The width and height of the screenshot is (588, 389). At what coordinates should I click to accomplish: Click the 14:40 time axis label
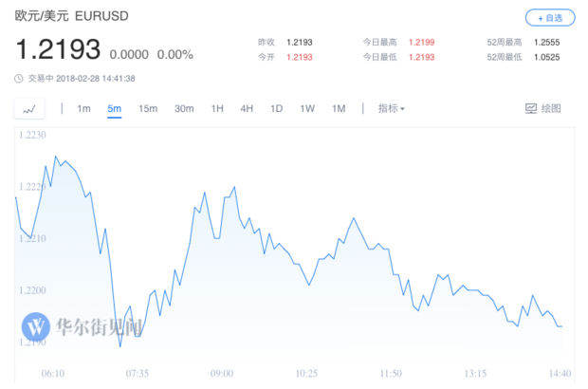(560, 374)
